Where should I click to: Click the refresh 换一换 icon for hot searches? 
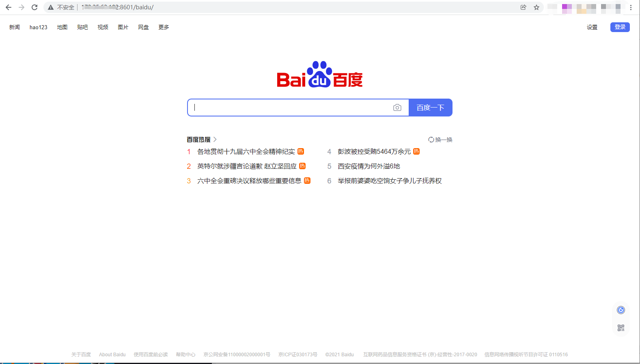[431, 140]
